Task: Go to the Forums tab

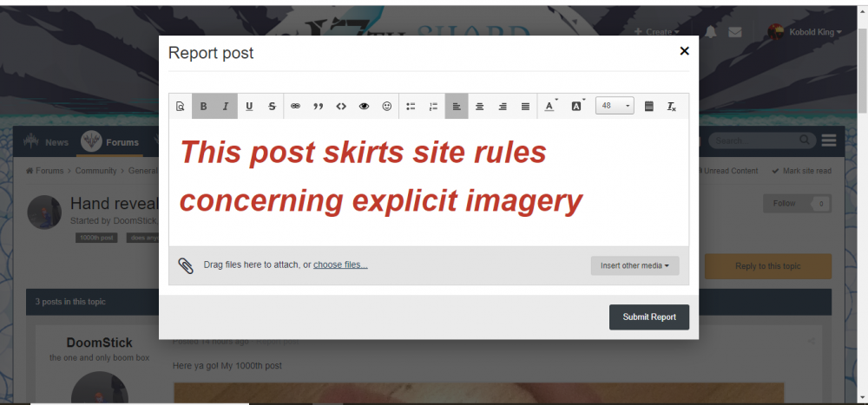Action: tap(110, 142)
